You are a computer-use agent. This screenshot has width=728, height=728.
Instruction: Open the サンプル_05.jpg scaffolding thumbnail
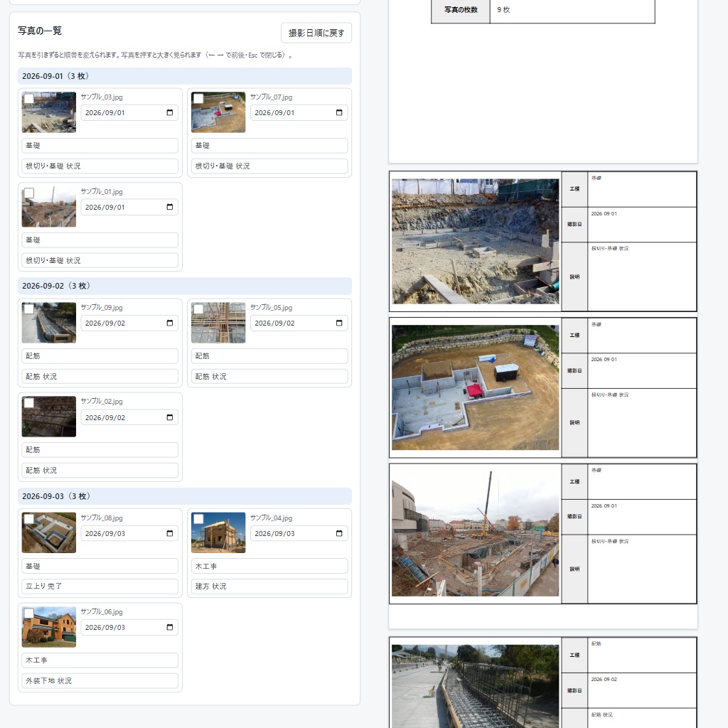click(218, 323)
